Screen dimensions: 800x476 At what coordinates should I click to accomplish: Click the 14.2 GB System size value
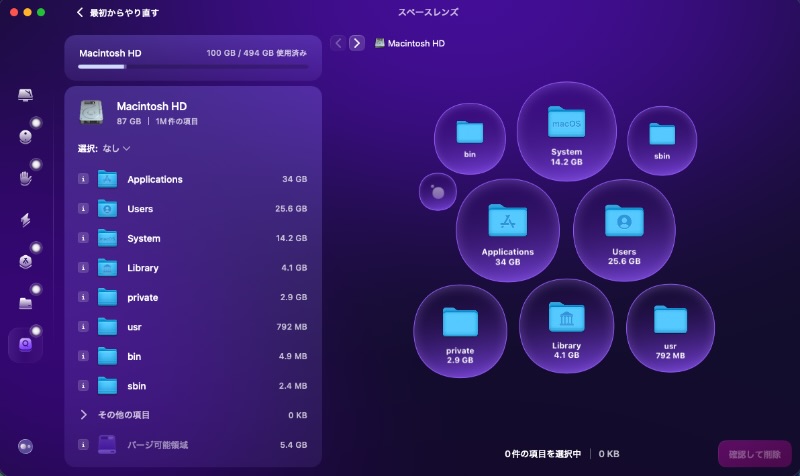tap(291, 238)
